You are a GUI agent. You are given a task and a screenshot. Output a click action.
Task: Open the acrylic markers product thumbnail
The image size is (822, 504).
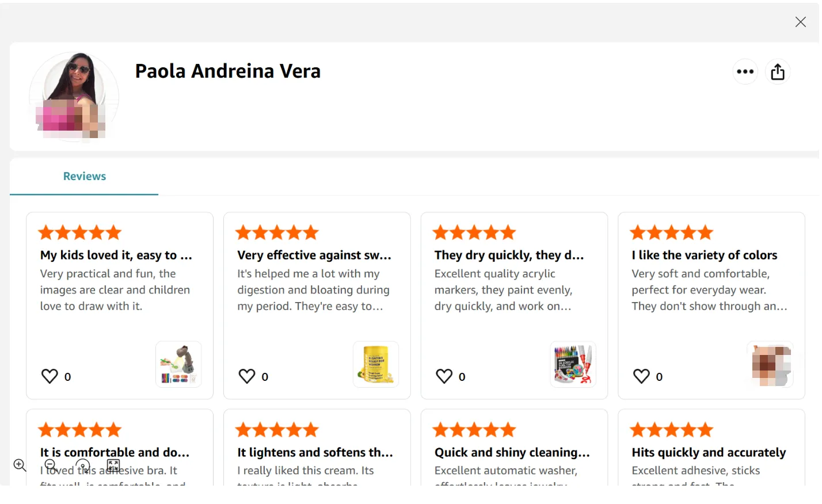pyautogui.click(x=573, y=364)
